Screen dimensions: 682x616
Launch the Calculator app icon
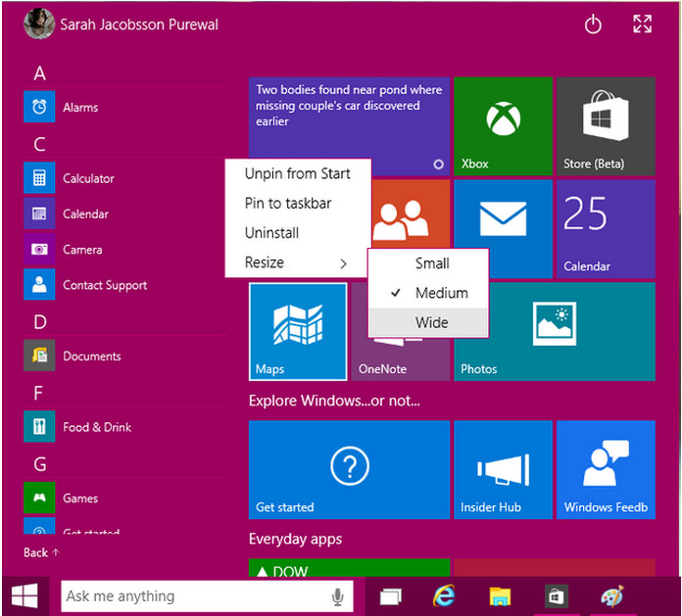pyautogui.click(x=39, y=178)
